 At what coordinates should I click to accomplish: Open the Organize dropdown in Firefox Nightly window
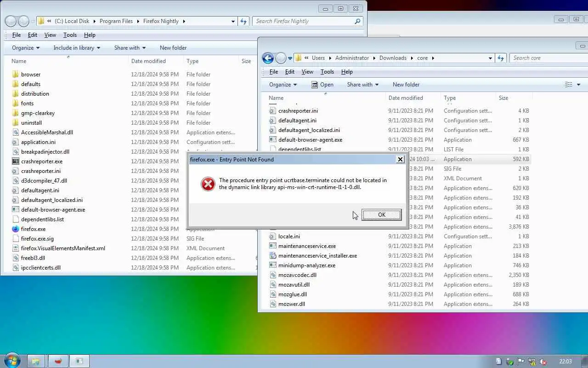click(26, 48)
